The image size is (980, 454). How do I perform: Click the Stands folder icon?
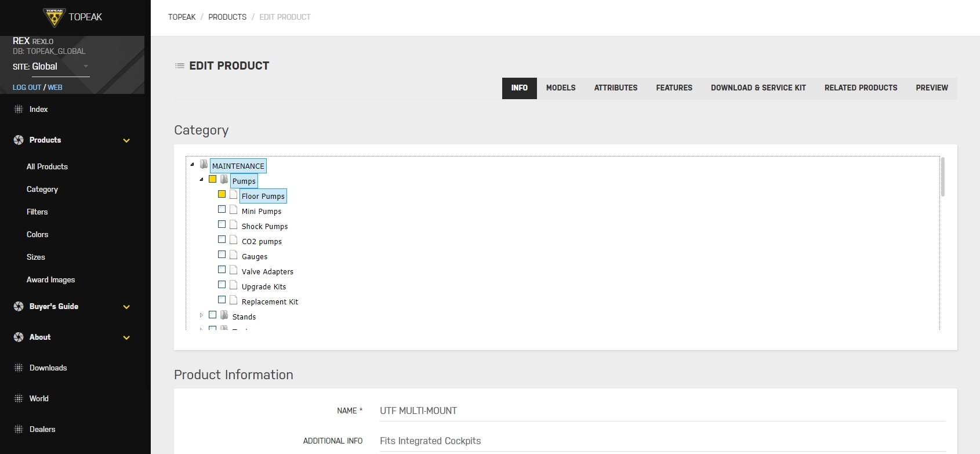pyautogui.click(x=224, y=315)
